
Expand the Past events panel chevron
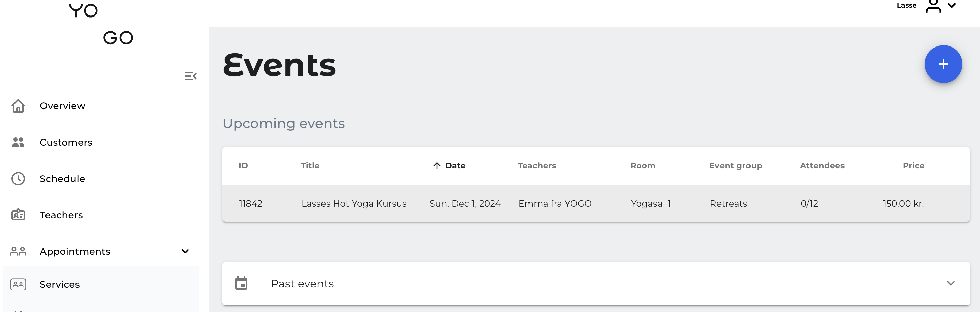[951, 283]
